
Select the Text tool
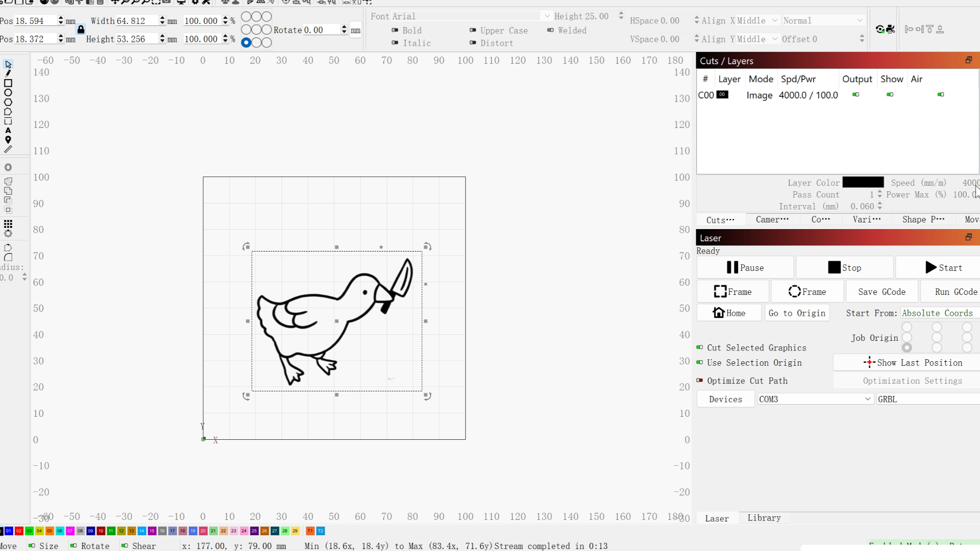[x=8, y=131]
